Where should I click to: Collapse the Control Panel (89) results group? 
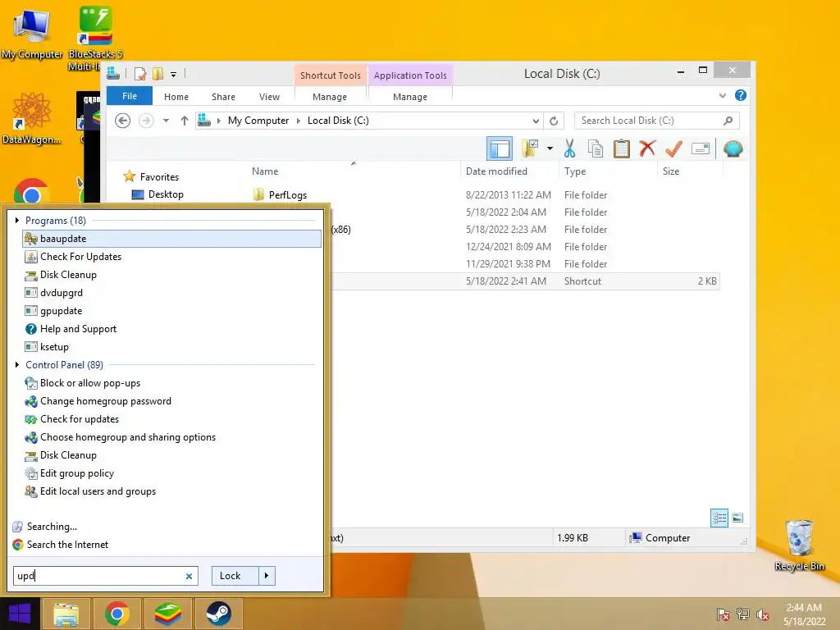[17, 365]
